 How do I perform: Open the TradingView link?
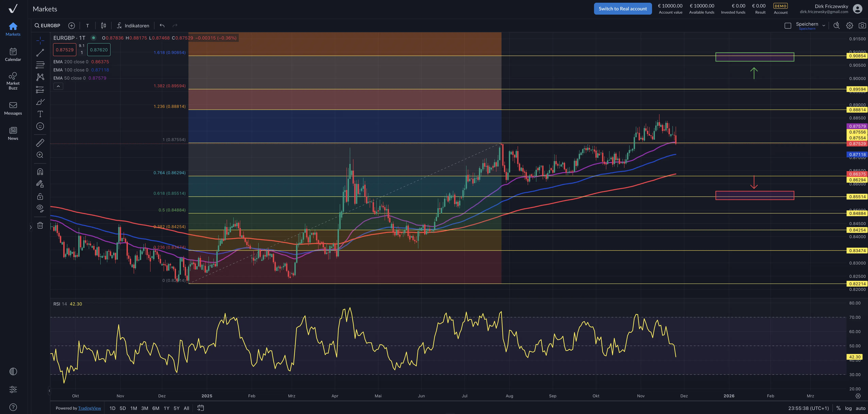tap(90, 408)
